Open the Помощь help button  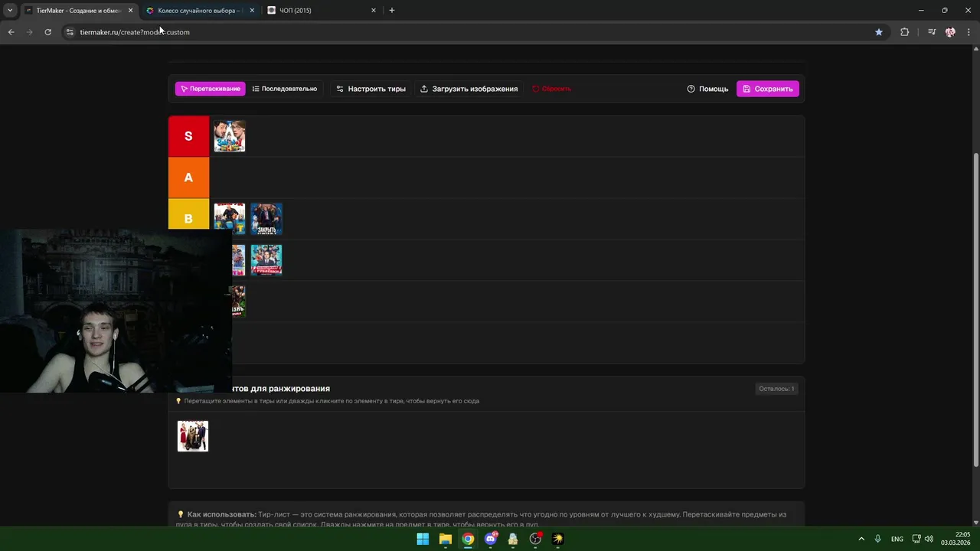coord(707,89)
